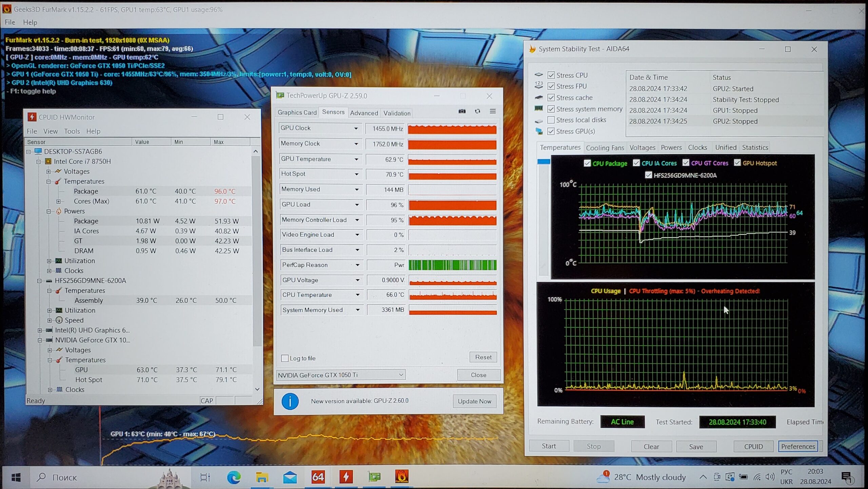Open GPU-Z hamburger menu icon
868x489 pixels.
click(x=493, y=111)
